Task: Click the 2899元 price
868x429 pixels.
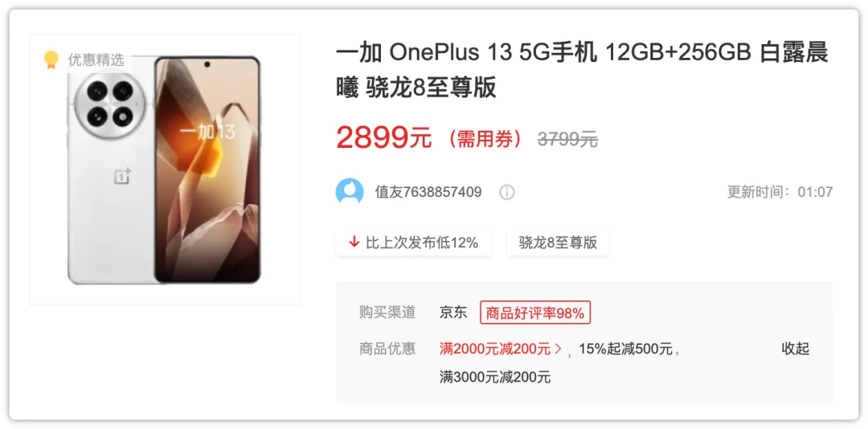Action: pyautogui.click(x=383, y=137)
